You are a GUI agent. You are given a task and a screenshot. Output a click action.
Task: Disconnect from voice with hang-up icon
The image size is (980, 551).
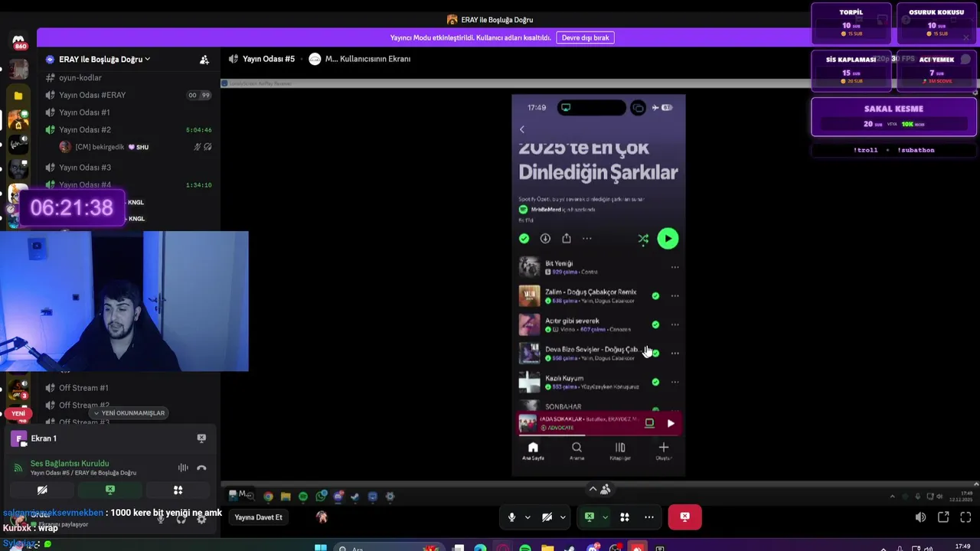(x=201, y=468)
